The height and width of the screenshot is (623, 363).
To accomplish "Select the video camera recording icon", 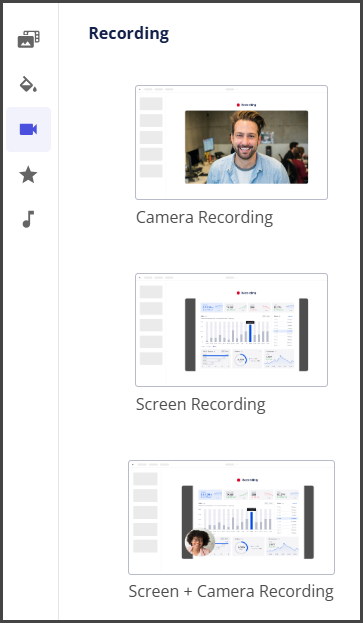I will click(29, 129).
